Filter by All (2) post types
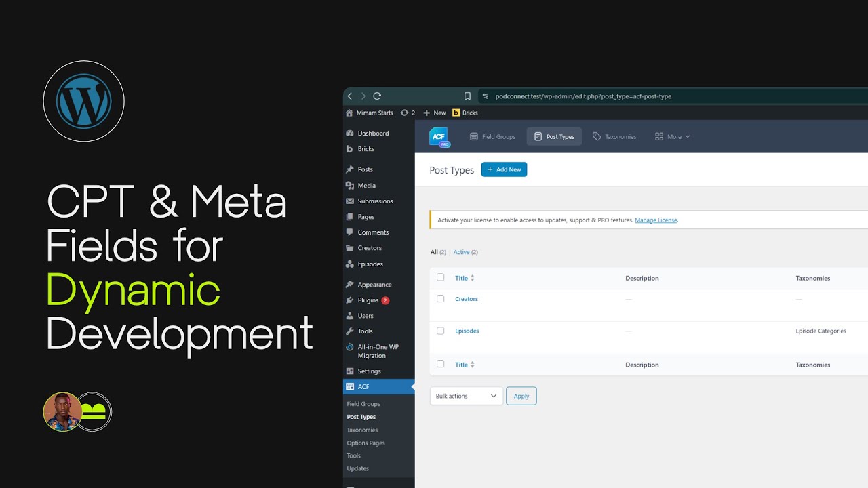The width and height of the screenshot is (868, 488). 438,252
